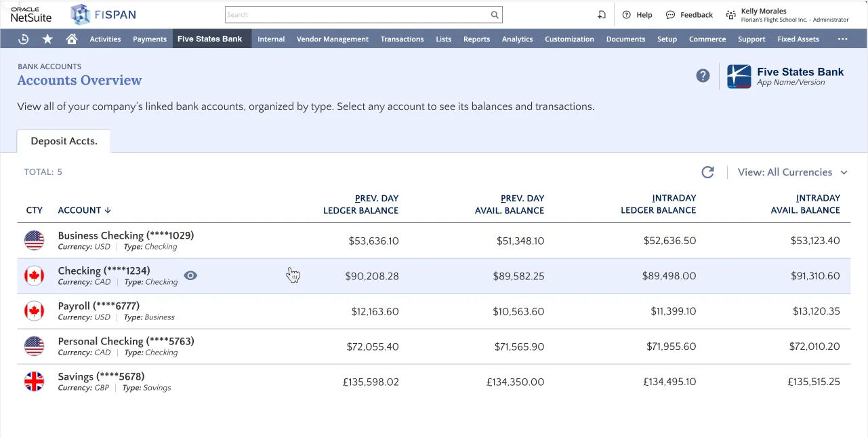Go to the Home icon
This screenshot has width=868, height=438.
click(x=71, y=39)
